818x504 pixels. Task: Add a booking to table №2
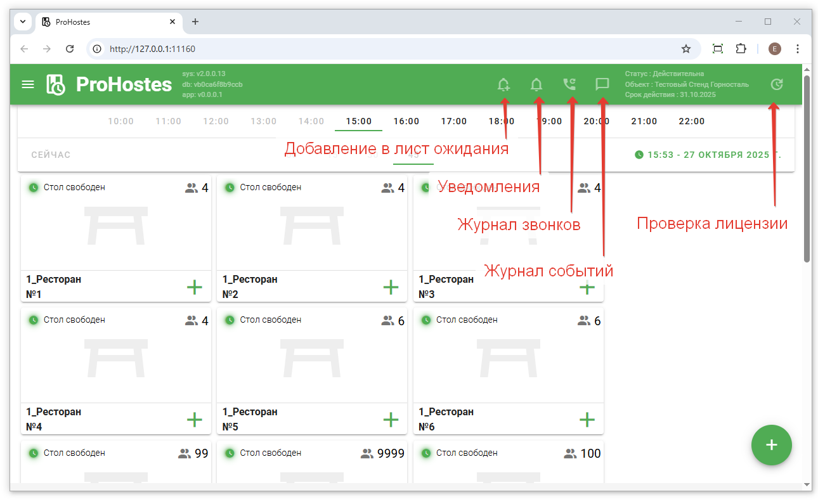pos(391,287)
